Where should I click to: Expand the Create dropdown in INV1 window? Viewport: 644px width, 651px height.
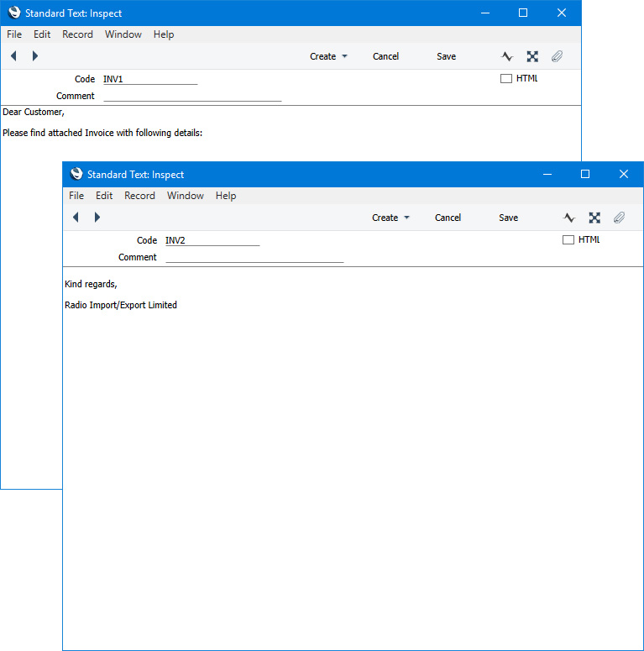pos(328,56)
